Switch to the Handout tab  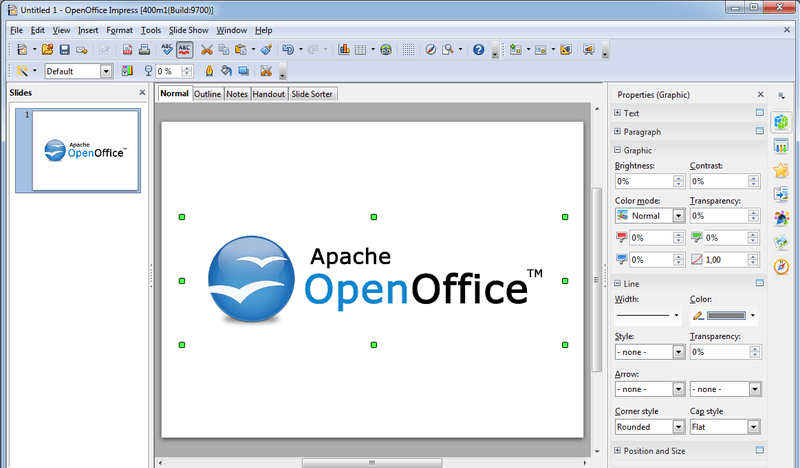[269, 94]
